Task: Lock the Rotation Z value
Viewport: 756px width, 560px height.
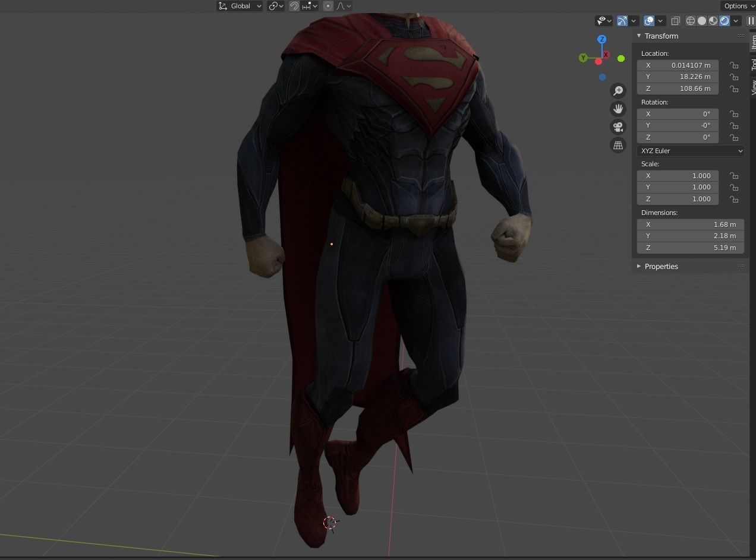Action: click(x=734, y=137)
